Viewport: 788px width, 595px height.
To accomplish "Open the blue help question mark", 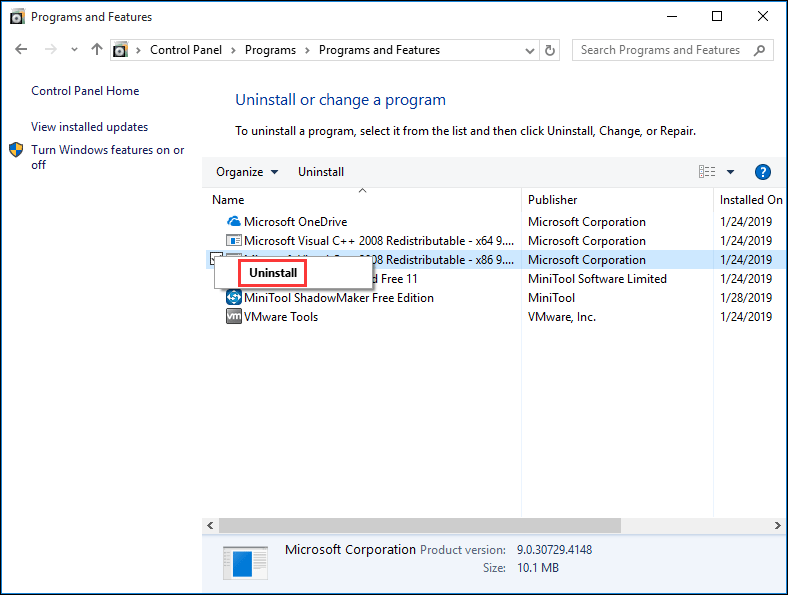I will [762, 172].
